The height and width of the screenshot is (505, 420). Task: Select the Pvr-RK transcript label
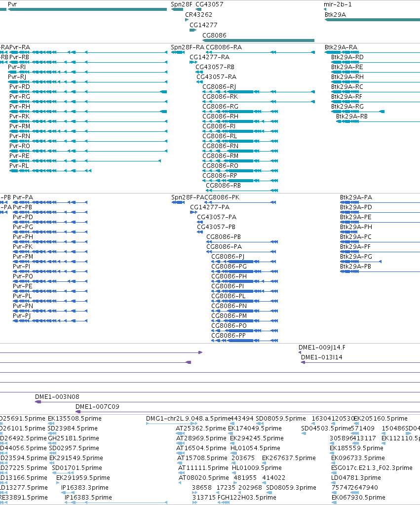coord(19,117)
